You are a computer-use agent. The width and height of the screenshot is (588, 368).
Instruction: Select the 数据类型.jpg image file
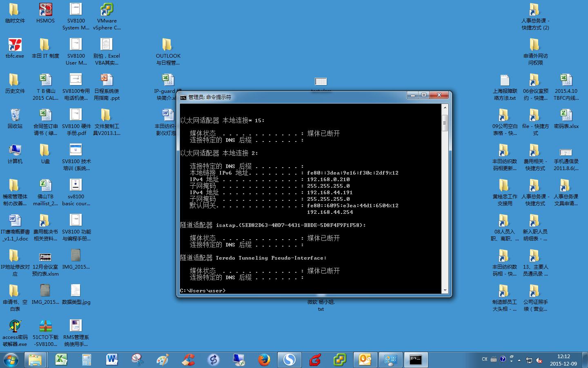[x=76, y=294]
